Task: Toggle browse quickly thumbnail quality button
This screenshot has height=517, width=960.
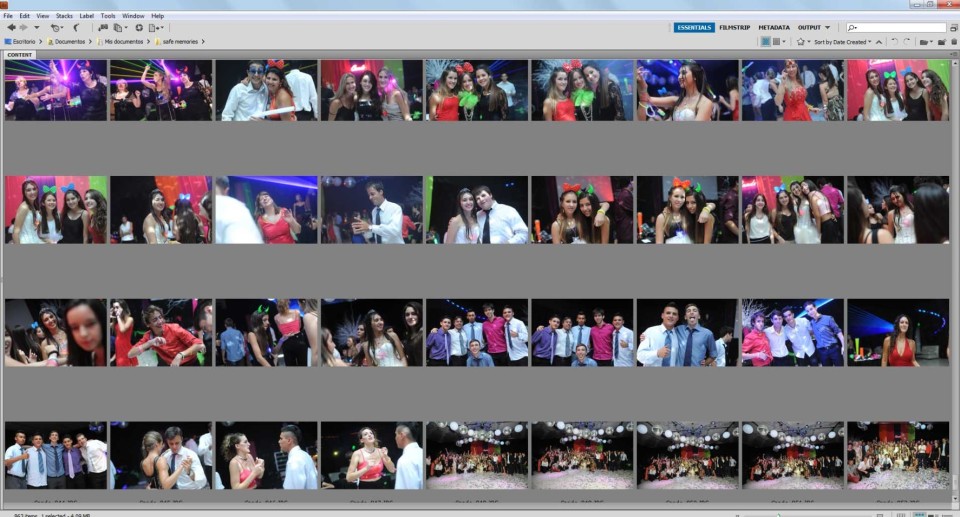Action: tap(766, 42)
